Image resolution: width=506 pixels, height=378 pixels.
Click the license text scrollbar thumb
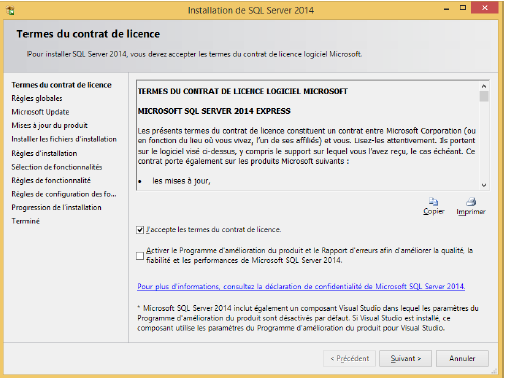(484, 96)
